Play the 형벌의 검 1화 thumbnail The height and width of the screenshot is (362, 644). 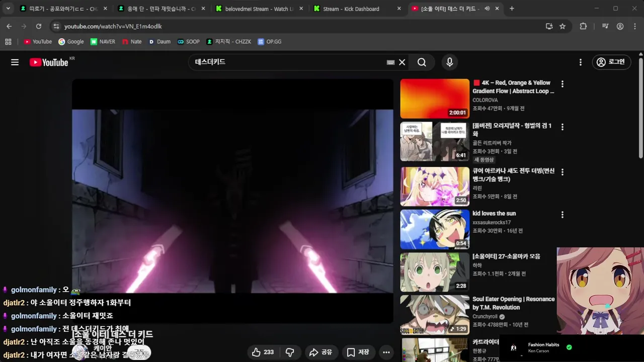pyautogui.click(x=435, y=141)
